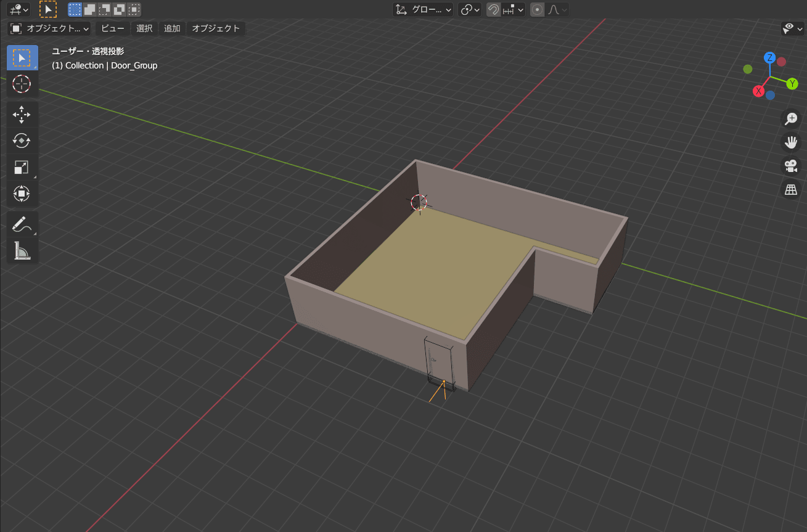Set selection mode to intersect selection
This screenshot has height=532, width=807.
134,9
